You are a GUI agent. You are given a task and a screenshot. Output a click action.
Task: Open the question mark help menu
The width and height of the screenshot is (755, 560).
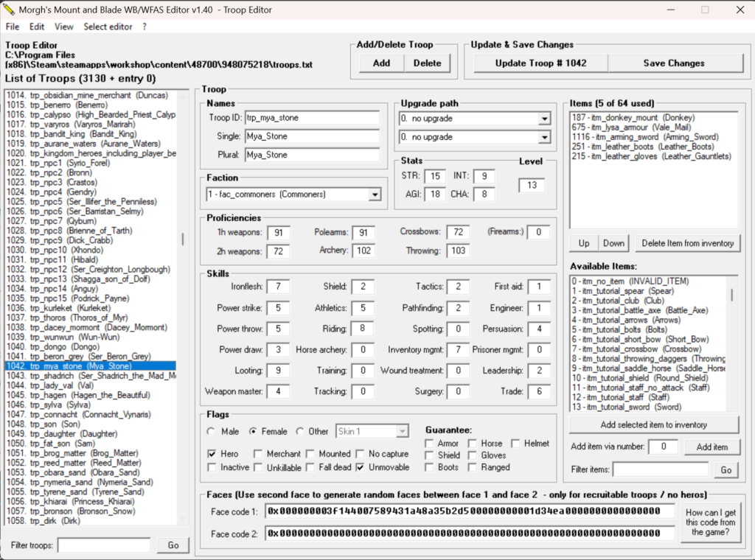click(x=145, y=27)
